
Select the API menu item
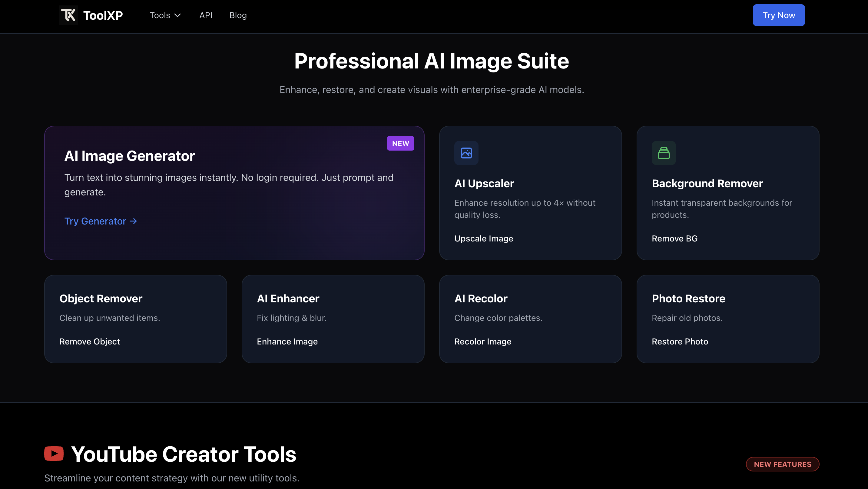point(206,15)
